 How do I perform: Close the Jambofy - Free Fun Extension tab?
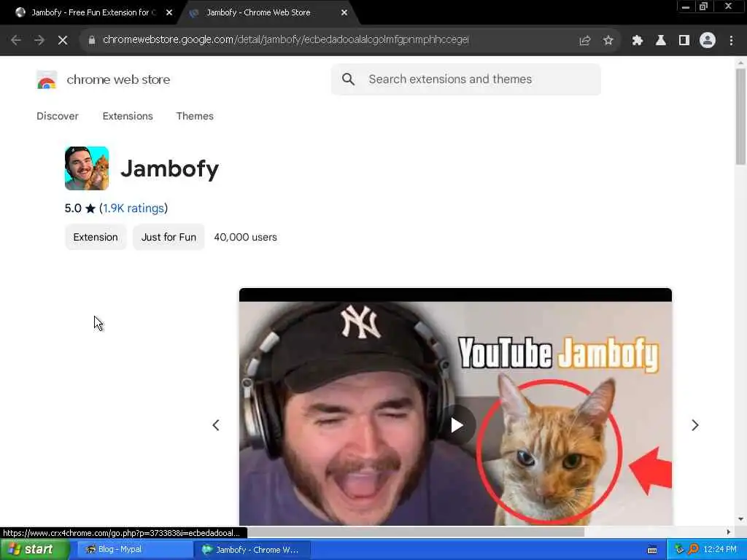click(169, 13)
